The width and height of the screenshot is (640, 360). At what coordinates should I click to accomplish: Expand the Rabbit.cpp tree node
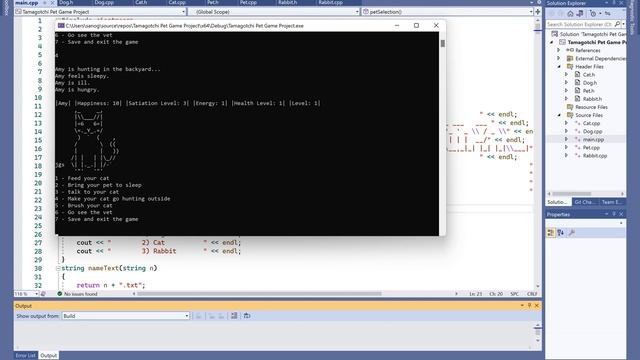click(x=567, y=156)
